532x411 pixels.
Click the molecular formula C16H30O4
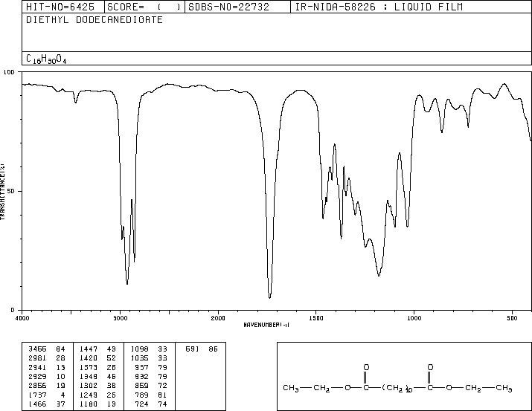46,59
